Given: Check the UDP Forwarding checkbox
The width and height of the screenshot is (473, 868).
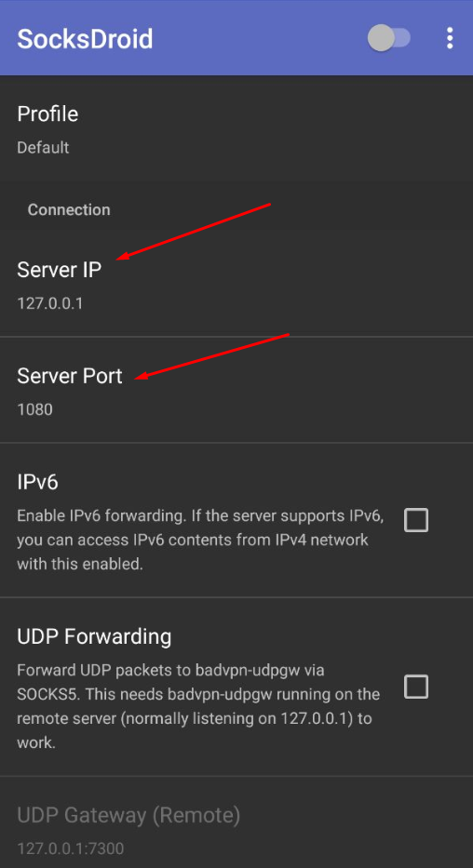Looking at the screenshot, I should (416, 687).
